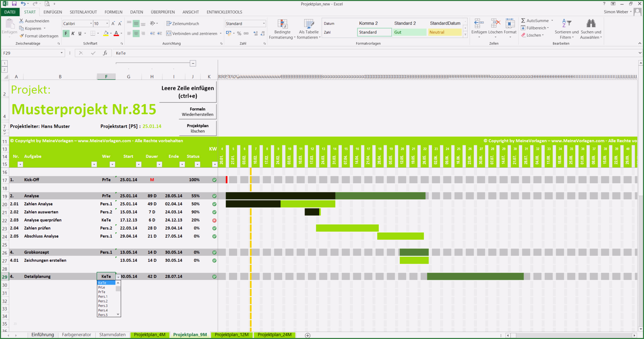This screenshot has height=339, width=644.
Task: Click the Save icon in quick access toolbar
Action: [14, 4]
